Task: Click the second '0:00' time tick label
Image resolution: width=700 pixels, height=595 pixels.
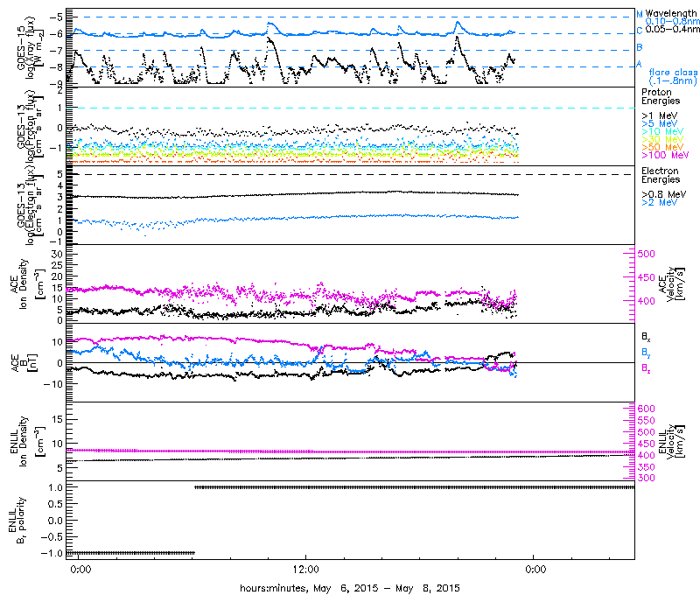Action: (x=535, y=570)
